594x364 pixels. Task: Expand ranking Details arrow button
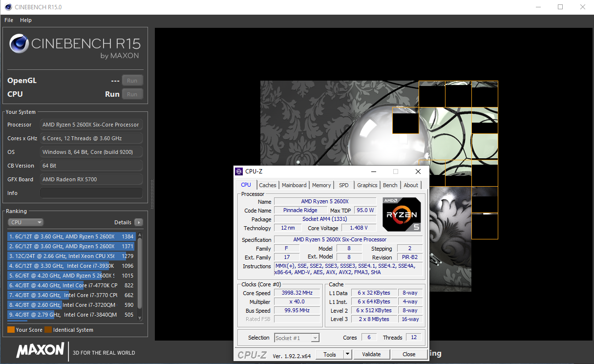[139, 222]
